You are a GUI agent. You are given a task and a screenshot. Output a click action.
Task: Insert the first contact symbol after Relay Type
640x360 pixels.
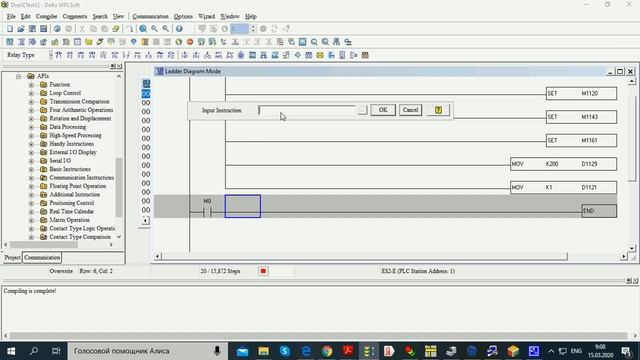point(59,55)
